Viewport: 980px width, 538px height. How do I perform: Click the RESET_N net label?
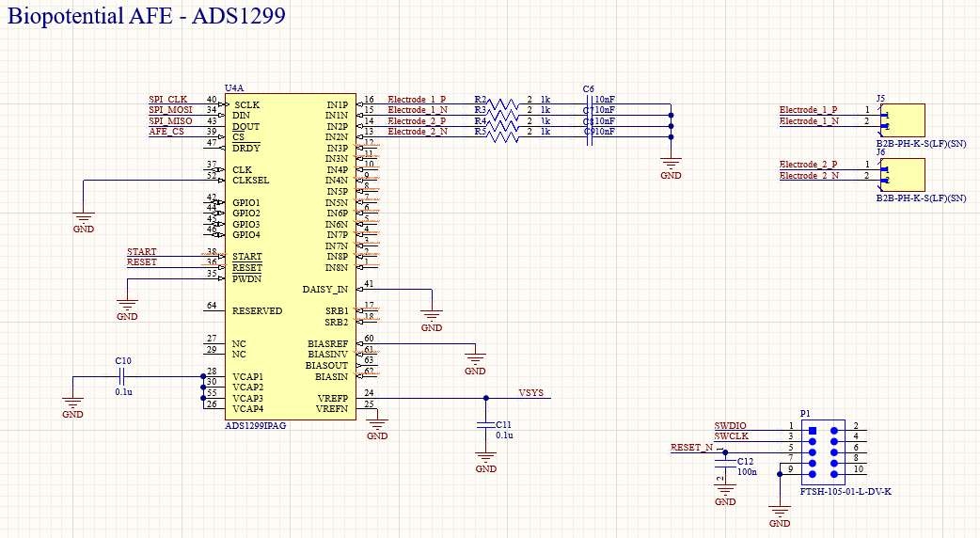click(x=691, y=448)
